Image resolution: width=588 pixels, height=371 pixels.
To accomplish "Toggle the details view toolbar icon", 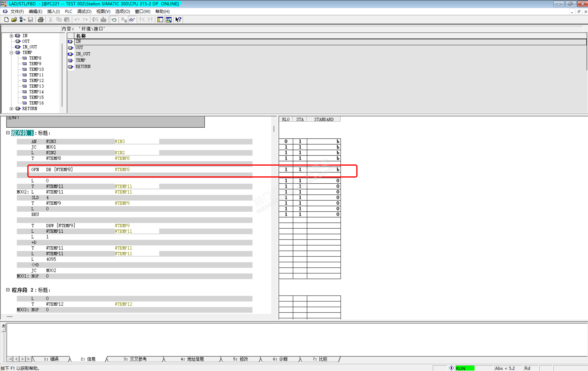I will [169, 20].
